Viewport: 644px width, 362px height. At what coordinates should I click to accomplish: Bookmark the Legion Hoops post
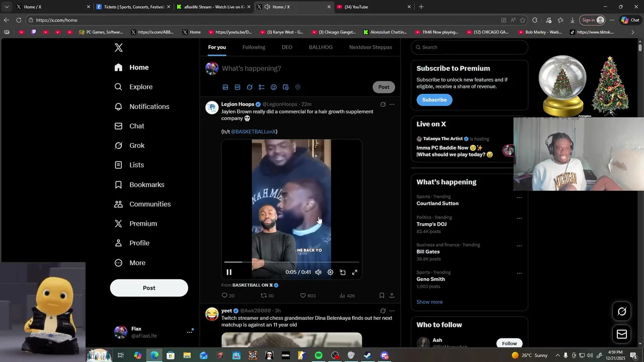tap(382, 296)
